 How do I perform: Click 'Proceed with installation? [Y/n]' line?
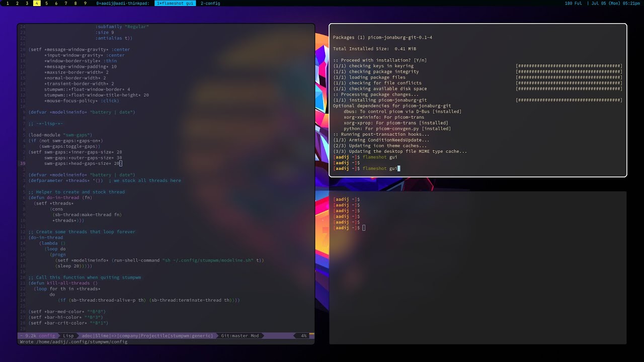380,60
